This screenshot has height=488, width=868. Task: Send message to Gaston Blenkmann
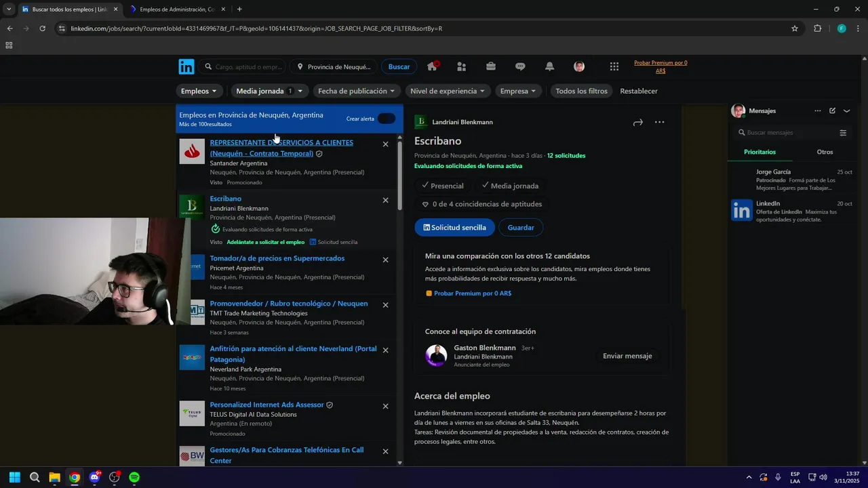627,356
